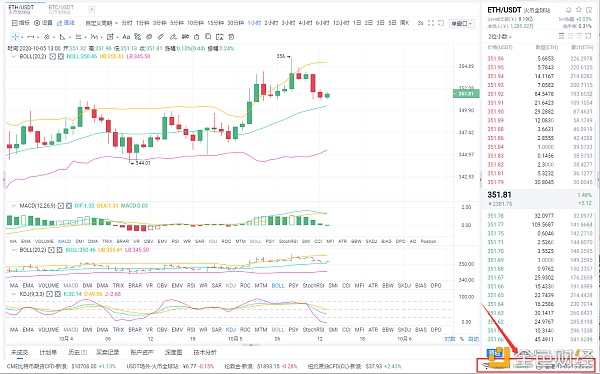Switch KDJ panel to the ROC indicator
Screen dimensions: 600x374
pyautogui.click(x=245, y=329)
